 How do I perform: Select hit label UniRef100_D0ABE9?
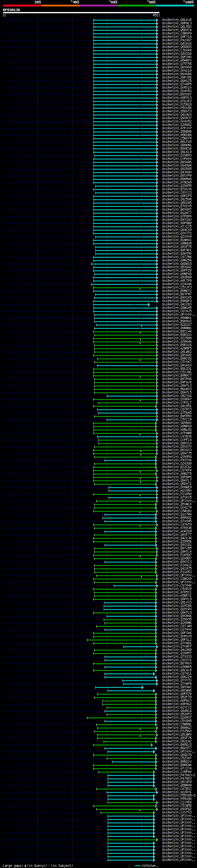tap(177, 487)
